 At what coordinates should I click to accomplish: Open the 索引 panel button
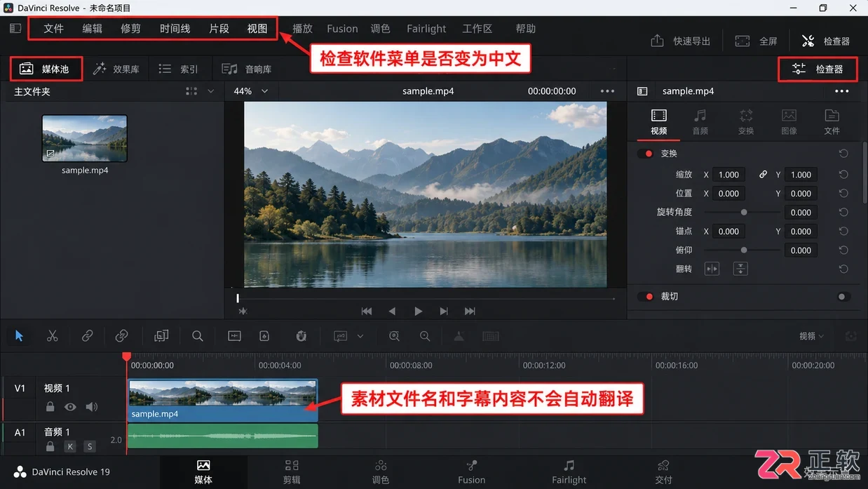pos(179,69)
